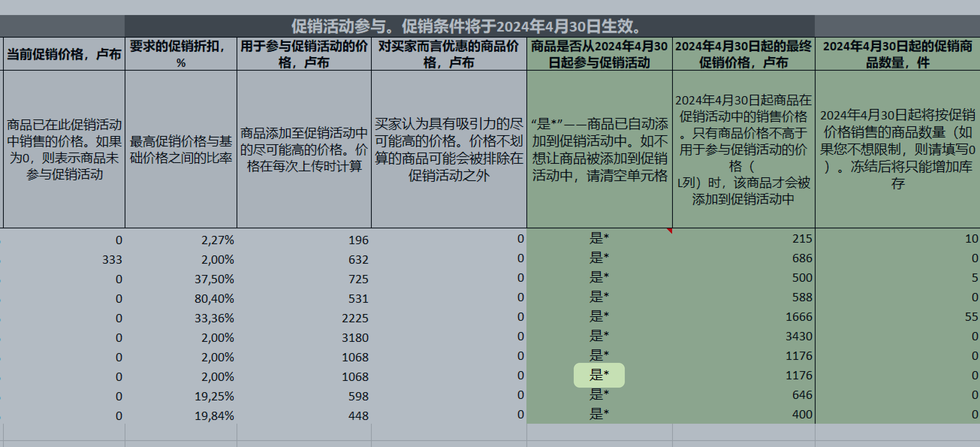Click header 2024年4月30日起的促销商品数量，件

pos(898,54)
